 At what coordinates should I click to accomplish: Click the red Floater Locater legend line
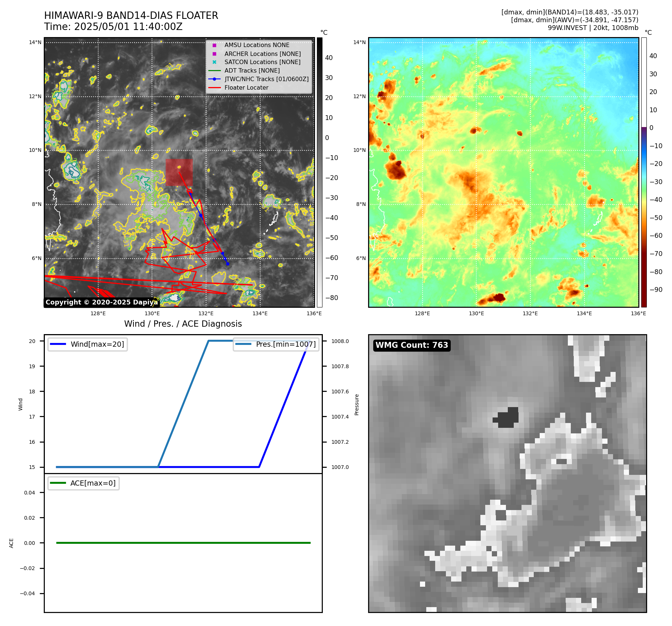pyautogui.click(x=214, y=87)
